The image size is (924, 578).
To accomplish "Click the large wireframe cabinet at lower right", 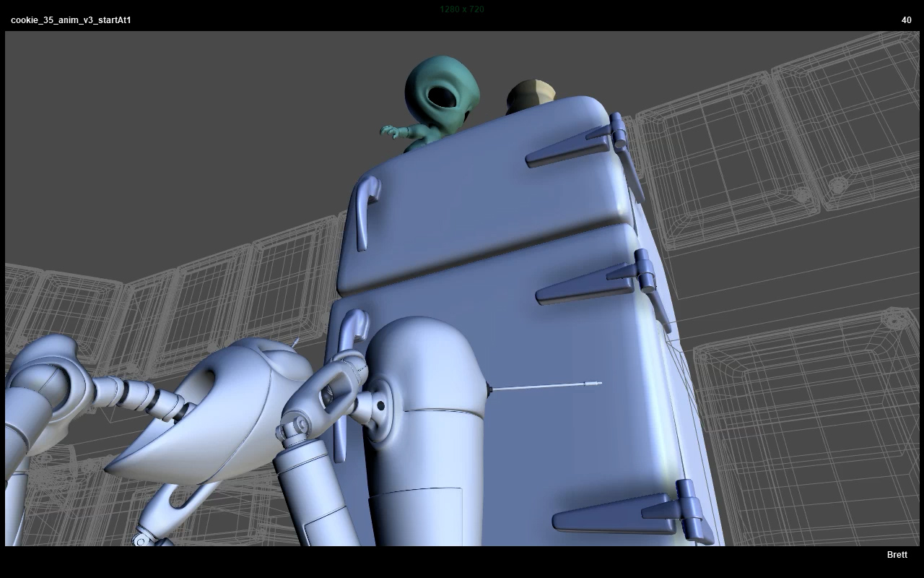I will (808, 426).
